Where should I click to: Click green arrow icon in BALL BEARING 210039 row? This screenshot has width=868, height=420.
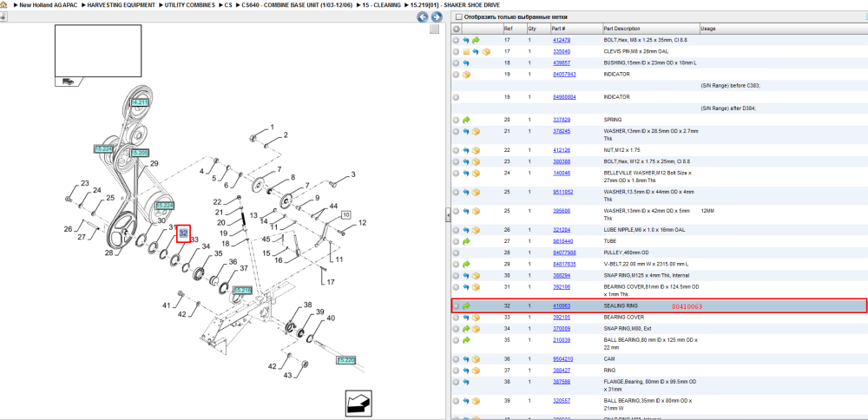coord(466,340)
